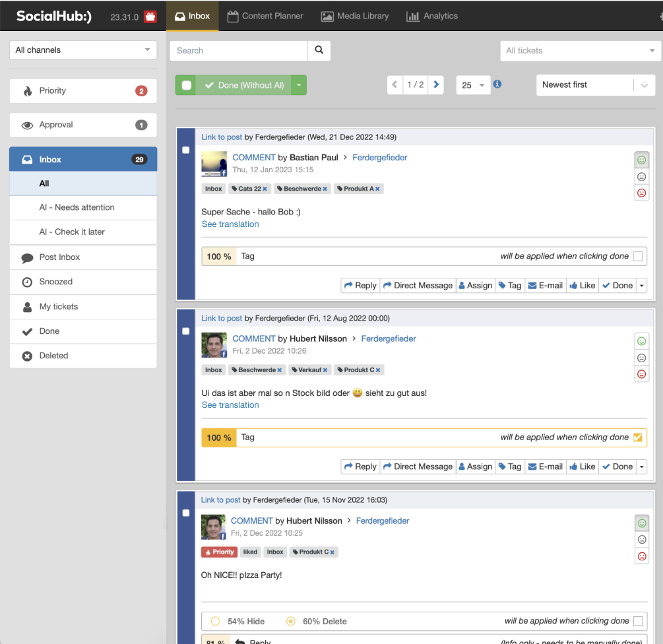This screenshot has height=644, width=663.
Task: Open My tickets in sidebar
Action: click(83, 307)
